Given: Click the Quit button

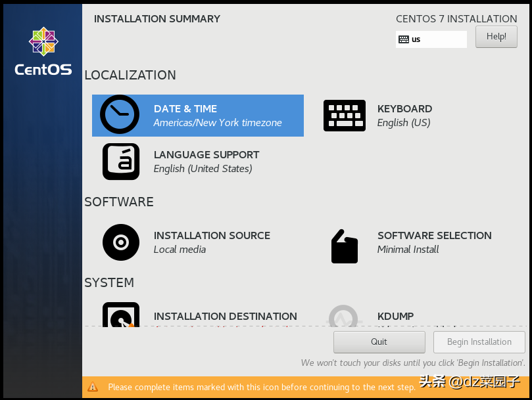Looking at the screenshot, I should click(x=379, y=342).
